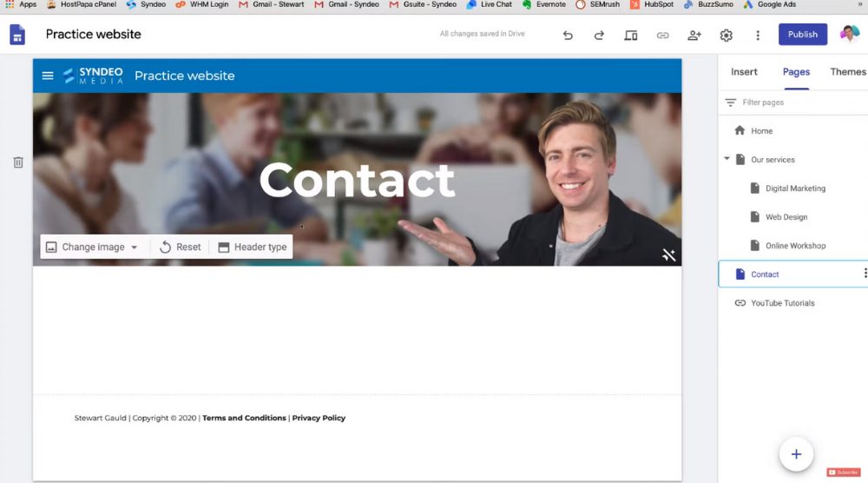Show more bookmarks overflow chevron
The height and width of the screenshot is (483, 868).
(x=860, y=3)
